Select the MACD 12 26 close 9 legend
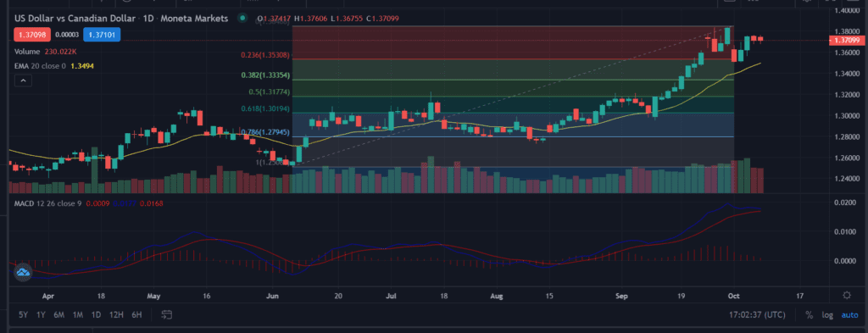Image resolution: width=868 pixels, height=333 pixels. click(x=48, y=203)
